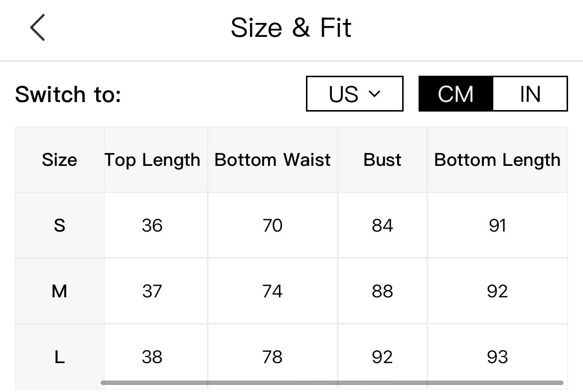Select the S size row label
The height and width of the screenshot is (392, 583).
coord(59,226)
